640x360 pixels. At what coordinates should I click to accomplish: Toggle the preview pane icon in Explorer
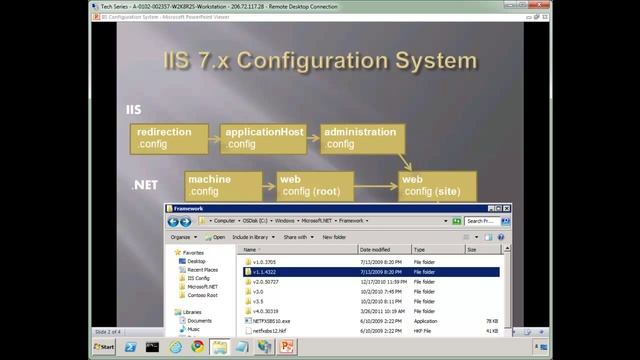(488, 237)
